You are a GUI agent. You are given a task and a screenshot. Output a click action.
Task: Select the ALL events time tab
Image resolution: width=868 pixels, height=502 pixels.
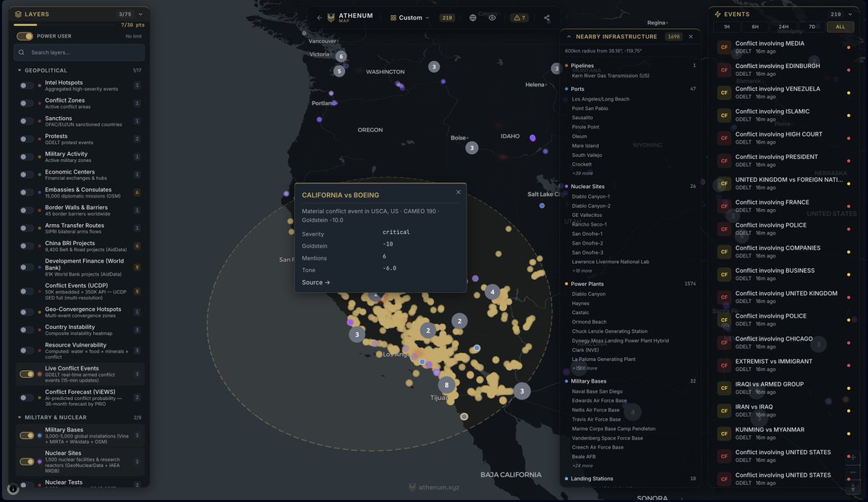(840, 27)
